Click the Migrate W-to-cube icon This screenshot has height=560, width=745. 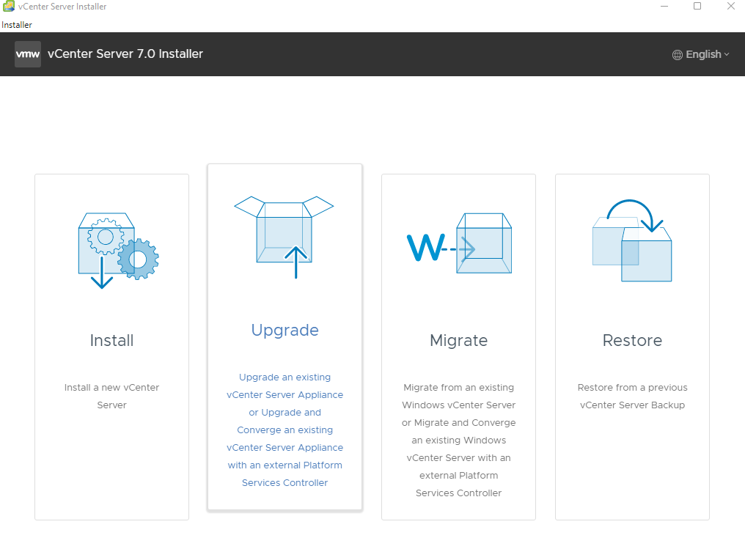pyautogui.click(x=460, y=243)
